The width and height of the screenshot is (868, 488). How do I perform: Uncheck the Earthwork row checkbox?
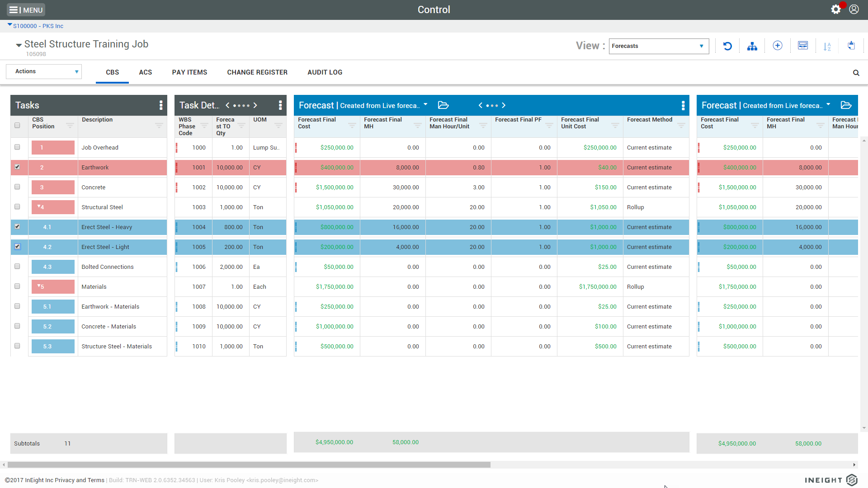click(17, 167)
